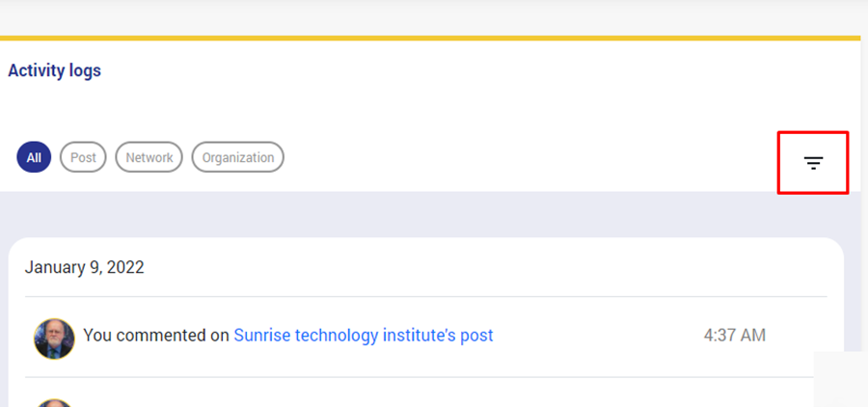The image size is (868, 407).
Task: Click the divider line below the comment entry
Action: tap(425, 377)
